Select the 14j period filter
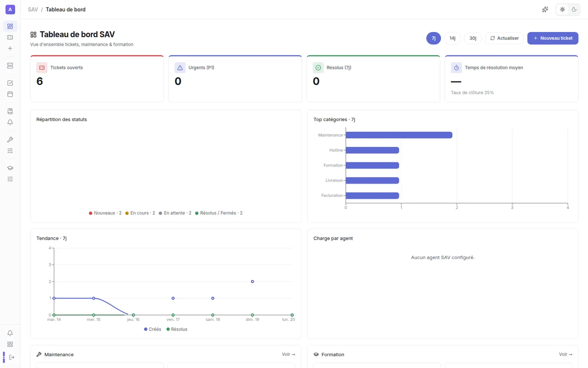588x368 pixels. point(452,38)
